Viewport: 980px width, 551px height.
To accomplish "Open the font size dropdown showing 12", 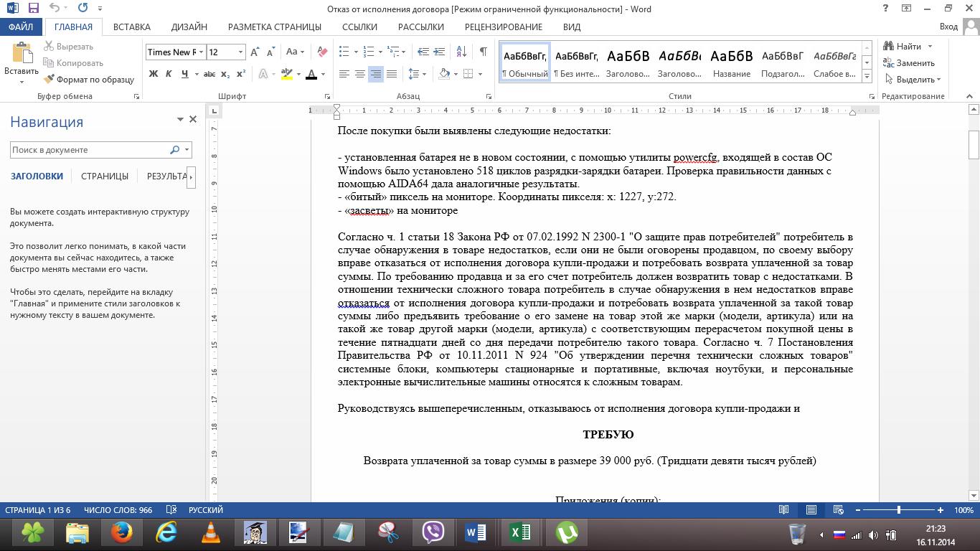I will (x=241, y=52).
